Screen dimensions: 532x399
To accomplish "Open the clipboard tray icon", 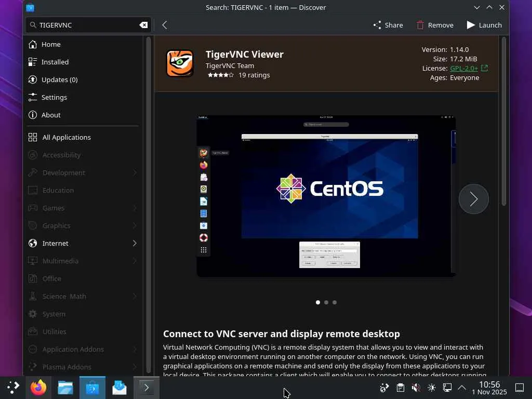I will pyautogui.click(x=401, y=388).
